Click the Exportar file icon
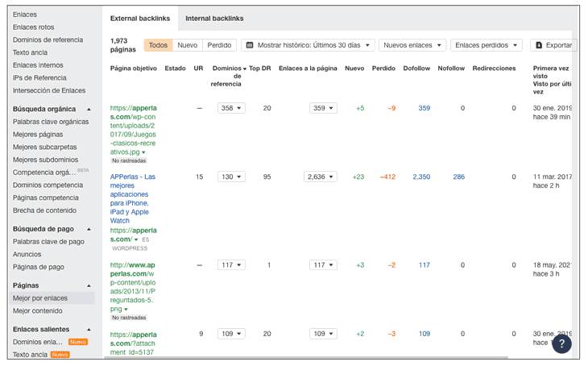The height and width of the screenshot is (366, 588). pos(539,46)
